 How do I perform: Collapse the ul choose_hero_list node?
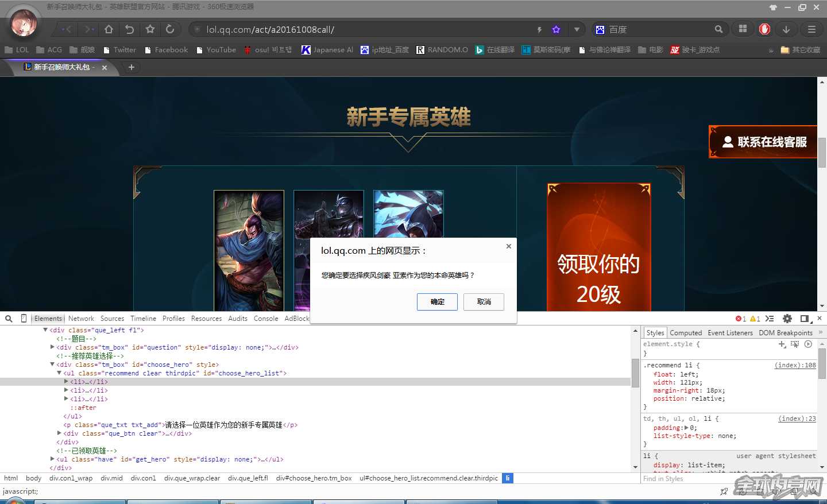click(59, 373)
